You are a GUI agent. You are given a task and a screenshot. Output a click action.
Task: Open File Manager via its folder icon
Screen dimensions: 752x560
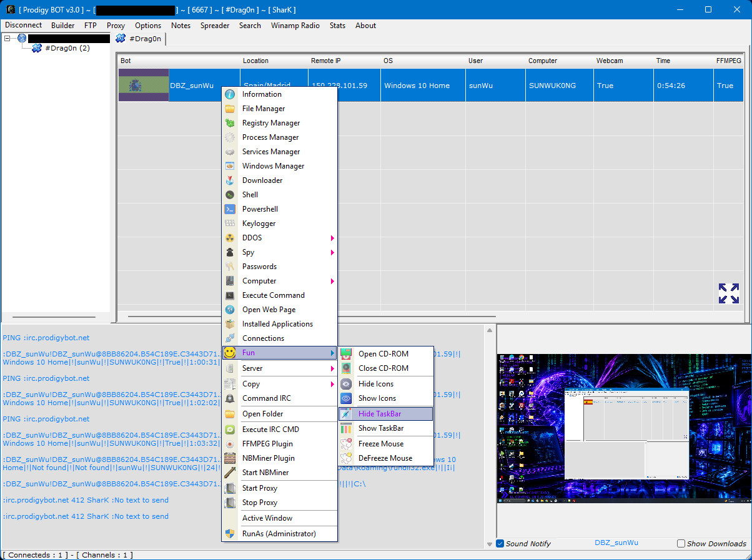pos(230,109)
